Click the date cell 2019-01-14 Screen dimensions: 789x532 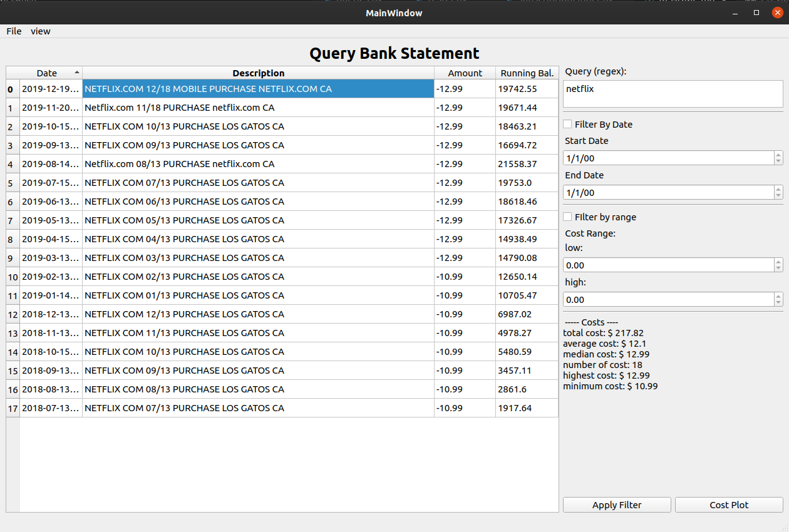pos(51,295)
